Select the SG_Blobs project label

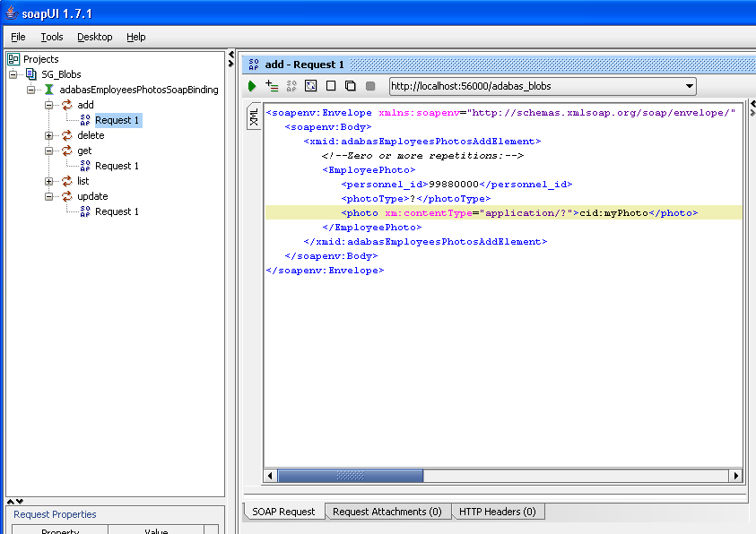click(61, 74)
